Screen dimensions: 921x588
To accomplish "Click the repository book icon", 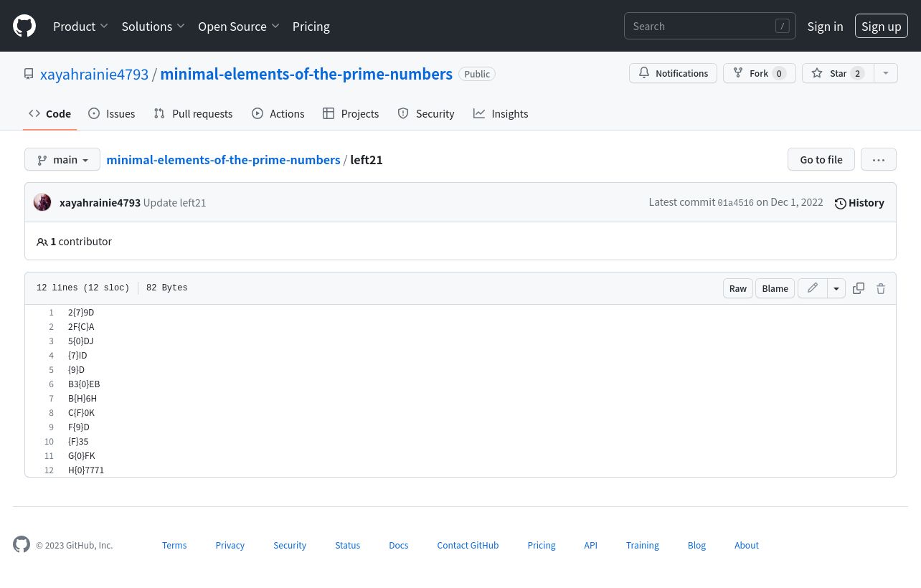I will [29, 74].
